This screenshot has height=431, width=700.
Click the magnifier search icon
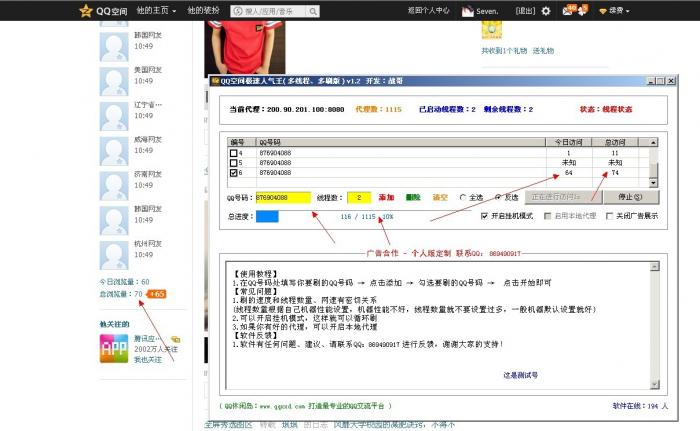(x=313, y=11)
